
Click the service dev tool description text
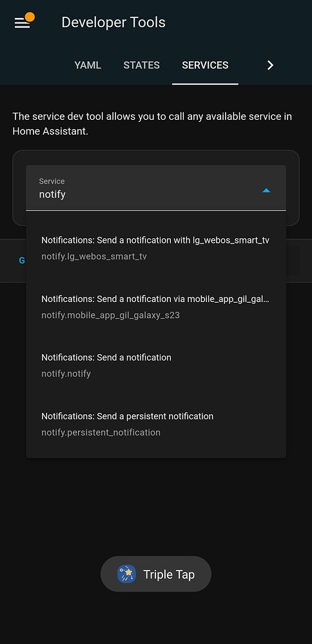[x=152, y=124]
